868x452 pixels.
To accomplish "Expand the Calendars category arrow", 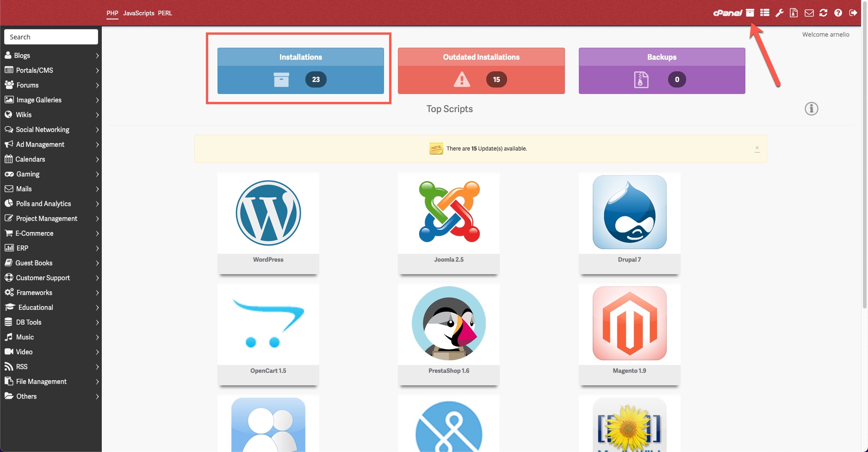I will click(97, 159).
